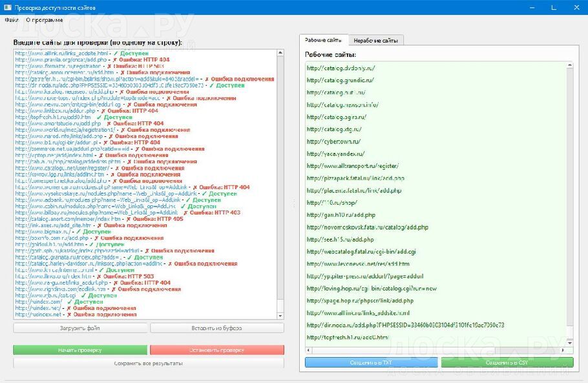
Task: Open the О программе menu
Action: click(x=44, y=20)
